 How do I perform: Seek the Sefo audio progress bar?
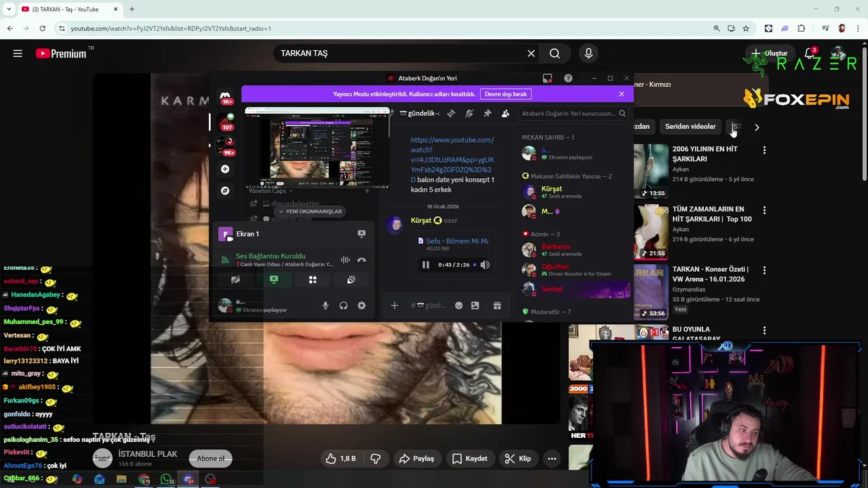[475, 265]
